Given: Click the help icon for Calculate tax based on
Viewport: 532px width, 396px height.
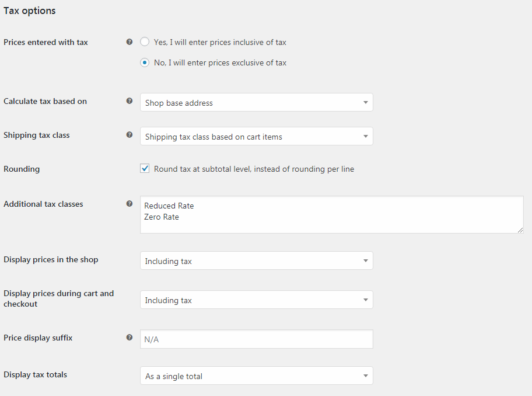Looking at the screenshot, I should [129, 100].
